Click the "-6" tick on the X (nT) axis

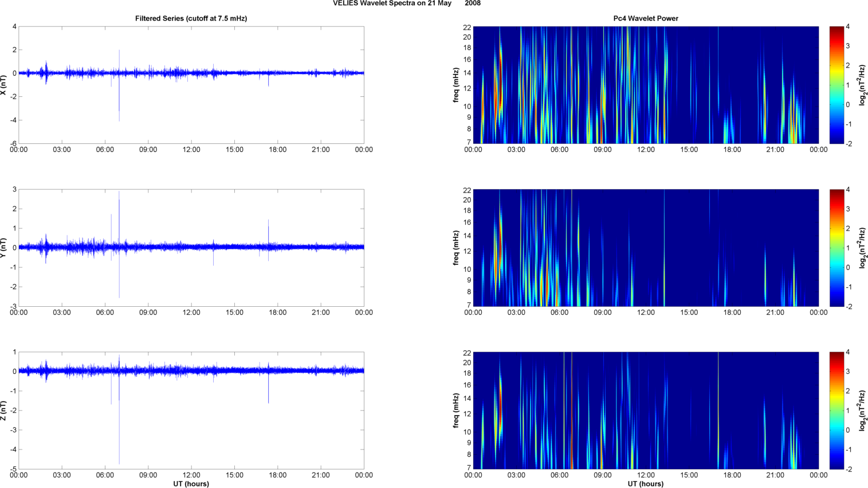tap(13, 143)
